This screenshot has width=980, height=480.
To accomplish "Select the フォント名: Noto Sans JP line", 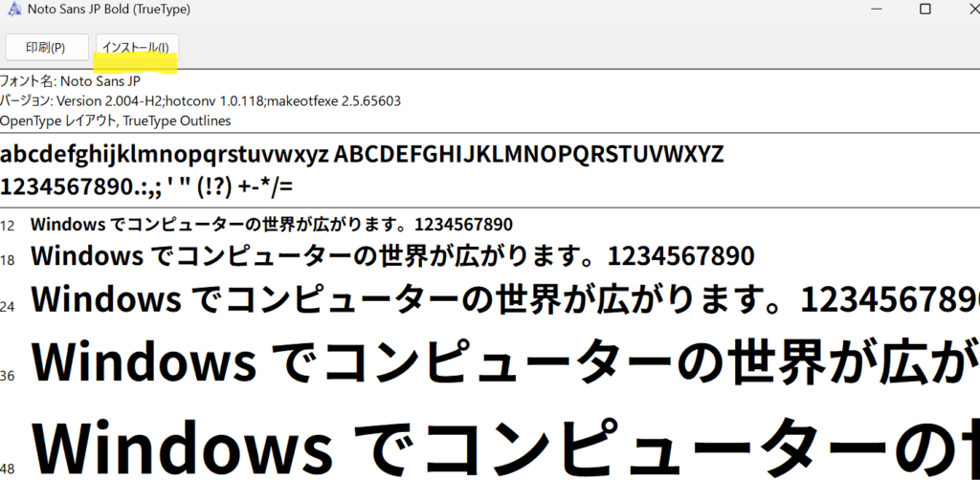I will coord(70,81).
